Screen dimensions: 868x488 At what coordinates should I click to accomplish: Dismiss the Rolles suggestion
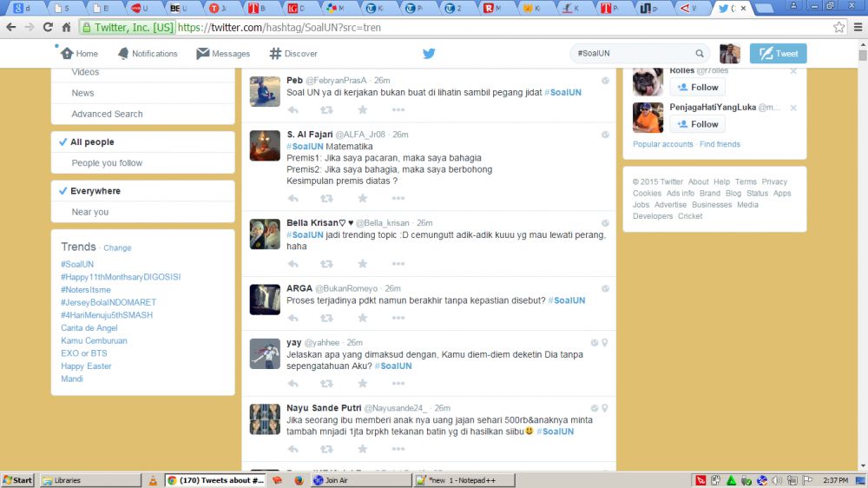793,71
